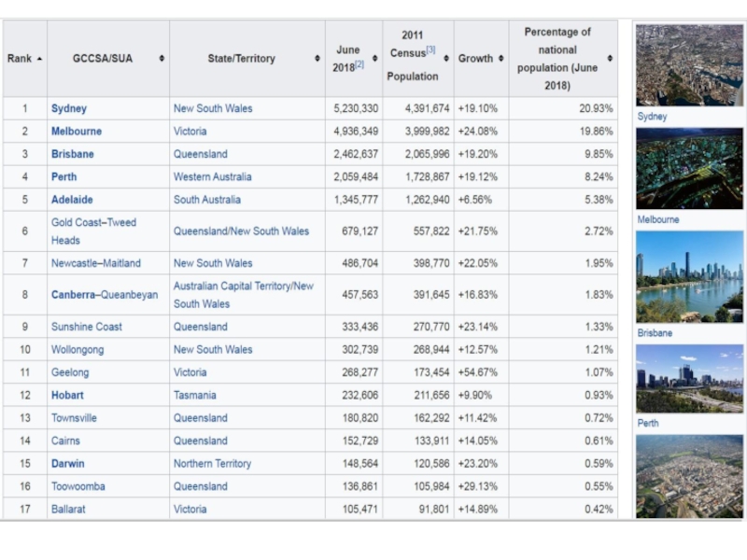Open the Melbourne night skyline thumbnail
The width and height of the screenshot is (747, 560).
[x=689, y=168]
